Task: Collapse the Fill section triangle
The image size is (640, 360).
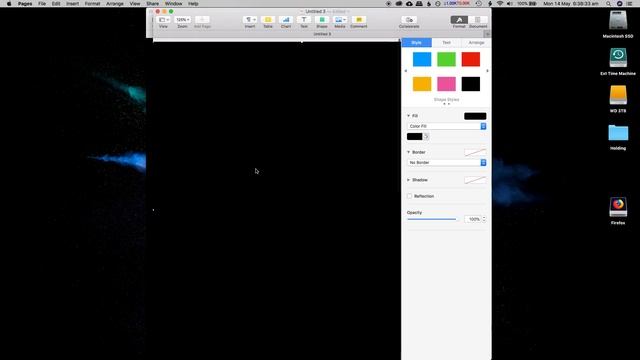Action: coord(409,116)
